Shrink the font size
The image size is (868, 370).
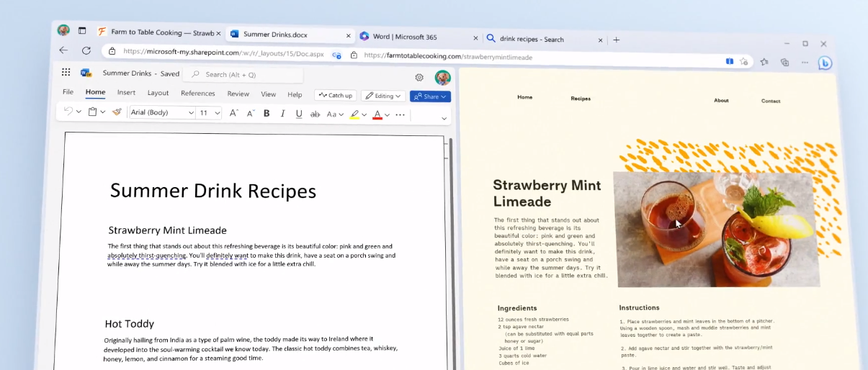point(251,113)
